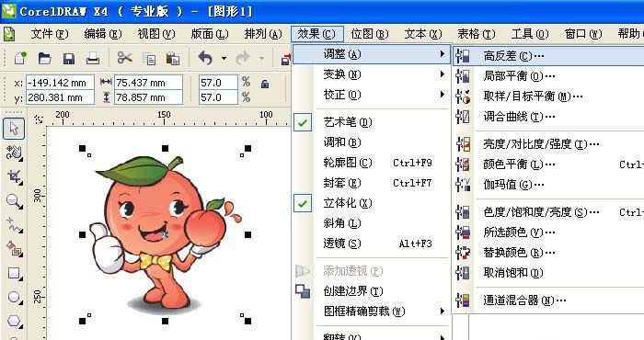Select the Zoom magnifier tool

15,201
